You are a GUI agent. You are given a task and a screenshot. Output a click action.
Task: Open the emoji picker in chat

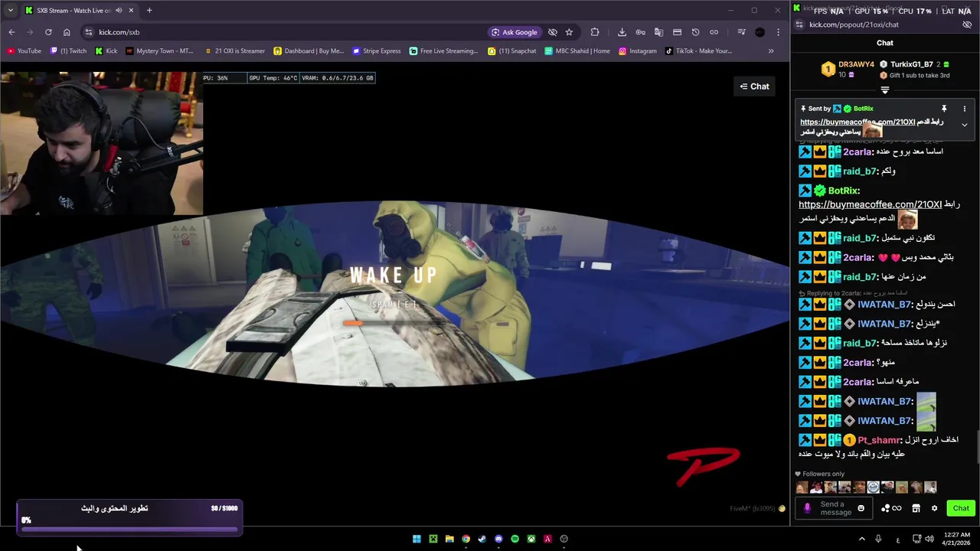[x=861, y=508]
